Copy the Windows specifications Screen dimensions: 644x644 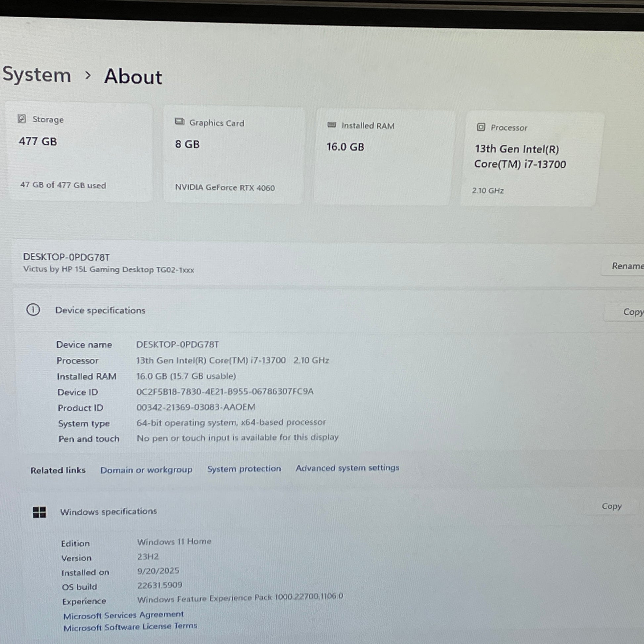611,506
